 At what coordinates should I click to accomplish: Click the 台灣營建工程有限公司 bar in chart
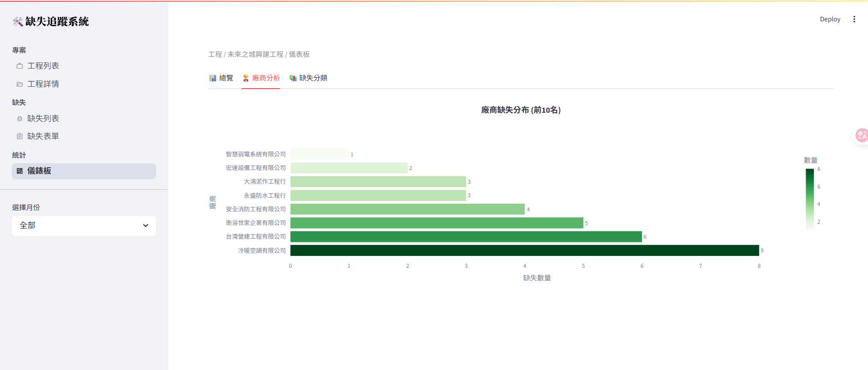pos(466,237)
